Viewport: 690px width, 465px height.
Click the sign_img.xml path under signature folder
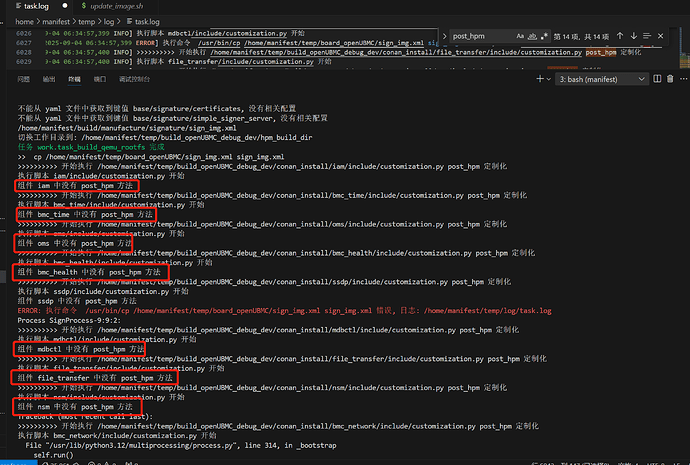(x=127, y=128)
